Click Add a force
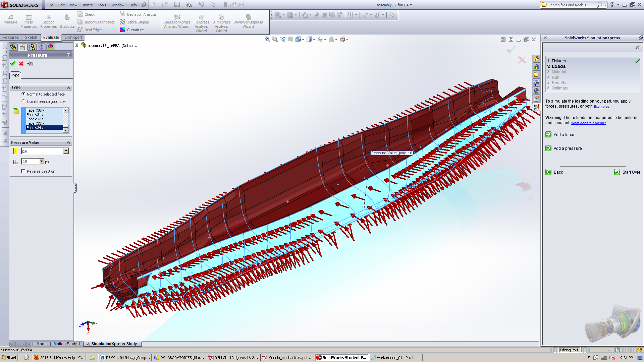The image size is (644, 362). coord(560,135)
